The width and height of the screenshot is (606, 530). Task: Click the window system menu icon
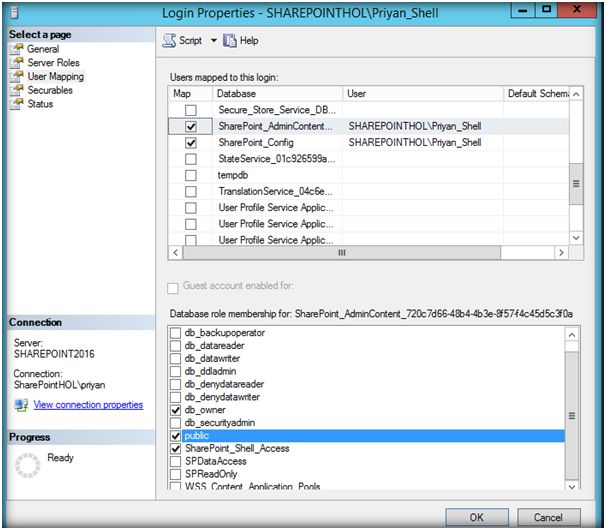pos(15,12)
